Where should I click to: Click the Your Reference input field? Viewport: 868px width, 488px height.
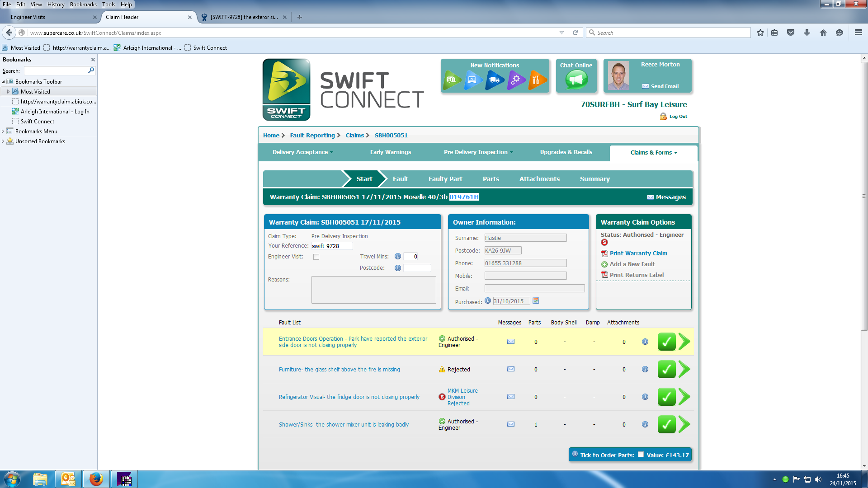click(332, 246)
